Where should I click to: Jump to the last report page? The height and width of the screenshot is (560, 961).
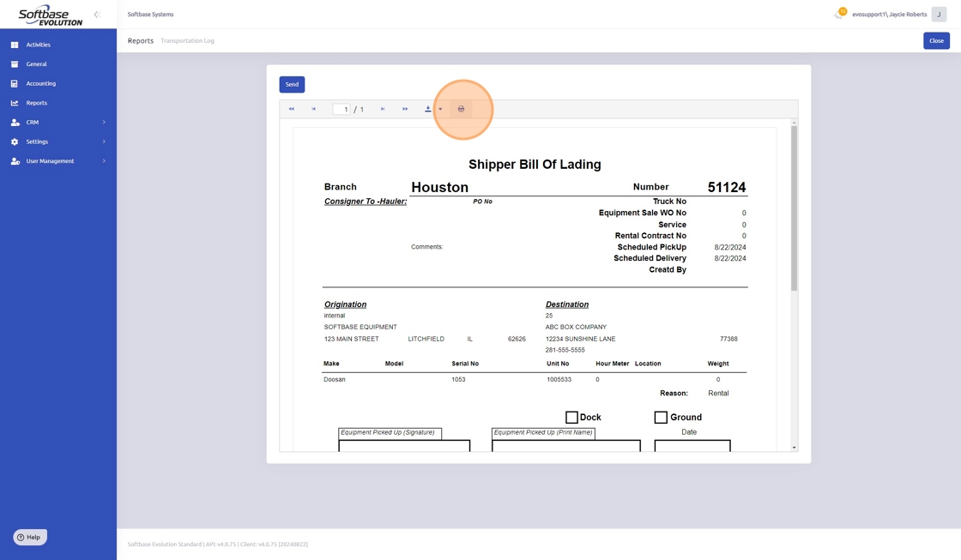click(x=405, y=109)
